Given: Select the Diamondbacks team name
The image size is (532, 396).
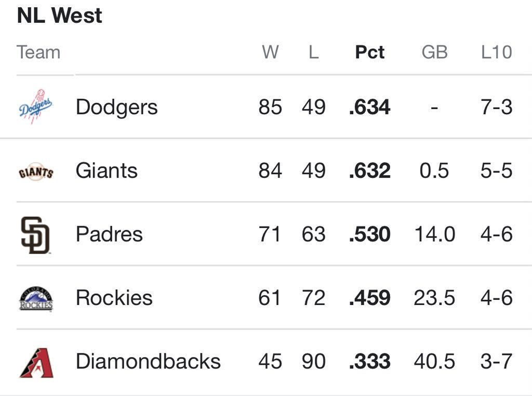Looking at the screenshot, I should [x=148, y=361].
